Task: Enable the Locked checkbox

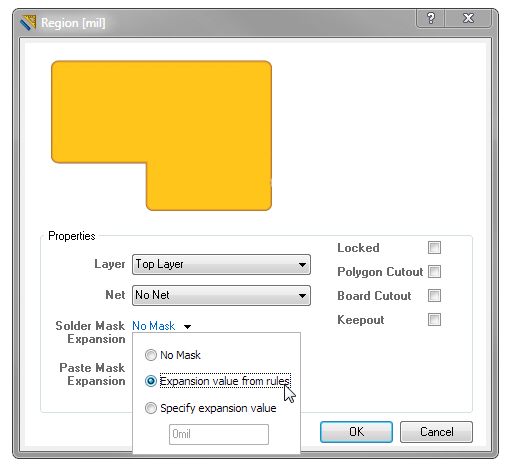Action: tap(434, 248)
